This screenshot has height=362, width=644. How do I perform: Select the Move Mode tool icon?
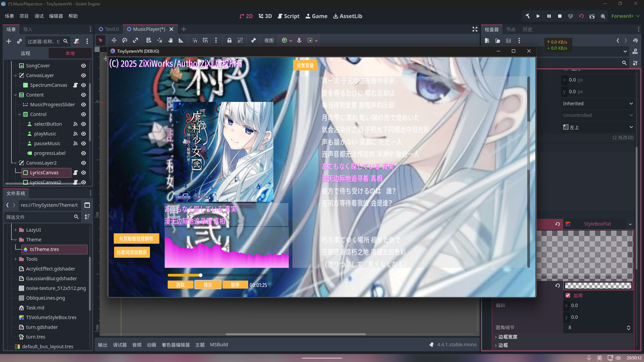pos(114,40)
